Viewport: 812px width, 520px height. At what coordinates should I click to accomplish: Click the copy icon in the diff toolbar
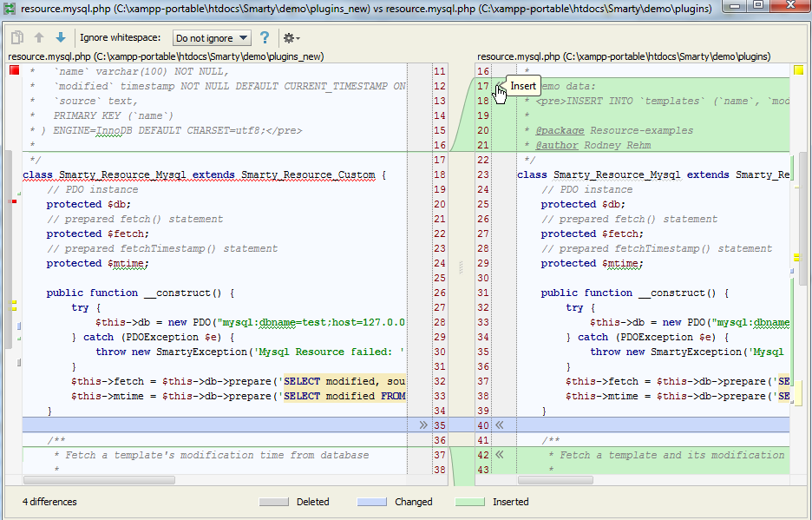[x=17, y=37]
